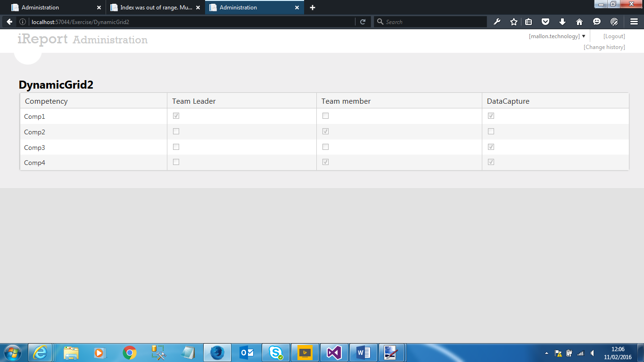Click the globe with pencil toolbar icon
The width and height of the screenshot is (644, 362).
(x=614, y=22)
